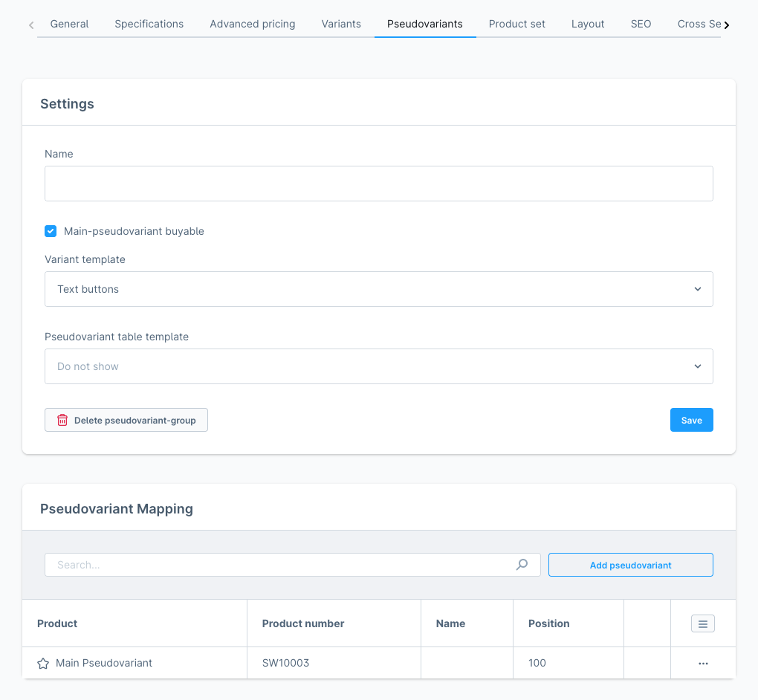Select the Variants tab

click(x=341, y=25)
